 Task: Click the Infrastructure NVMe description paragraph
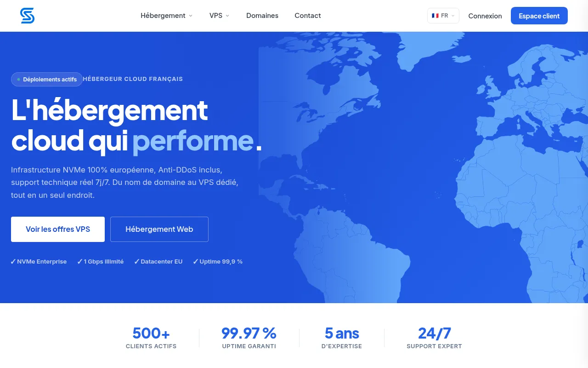tap(125, 182)
